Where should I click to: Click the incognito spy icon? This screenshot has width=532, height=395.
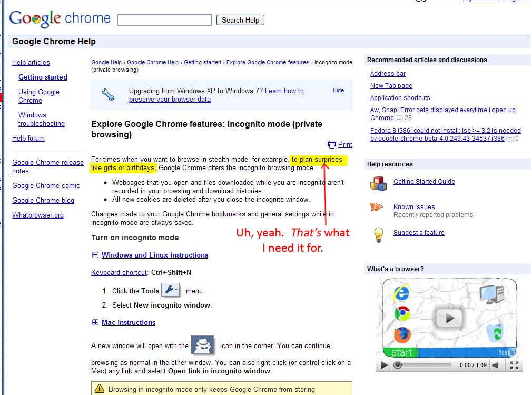(203, 345)
